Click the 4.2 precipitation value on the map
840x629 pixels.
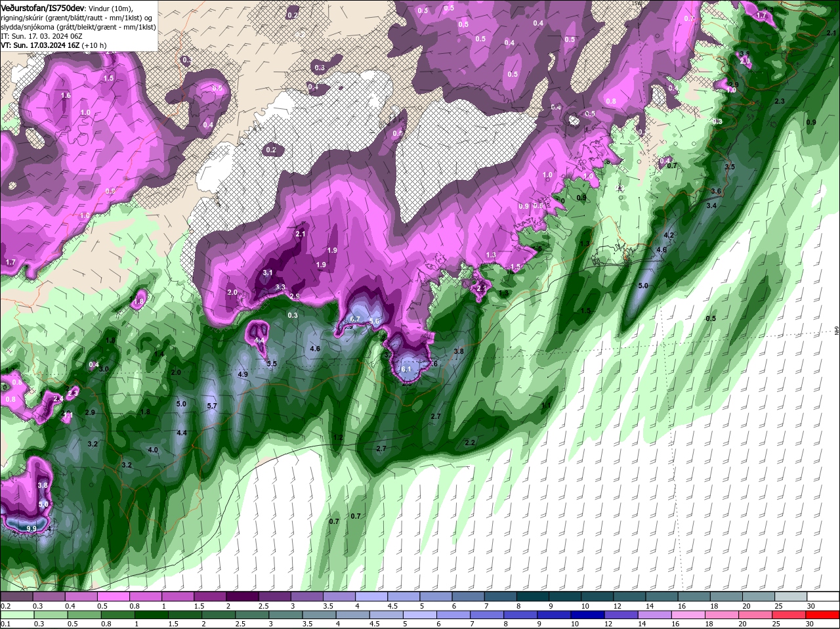point(669,235)
